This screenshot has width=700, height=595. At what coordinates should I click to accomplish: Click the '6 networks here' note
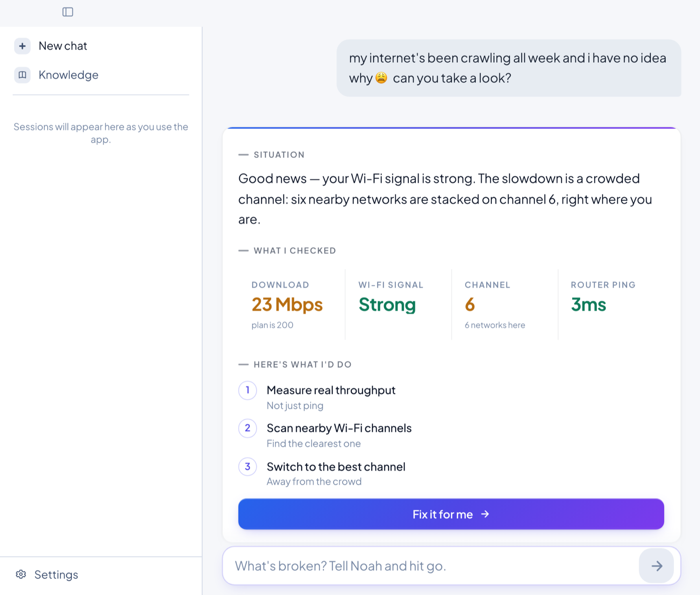point(495,325)
